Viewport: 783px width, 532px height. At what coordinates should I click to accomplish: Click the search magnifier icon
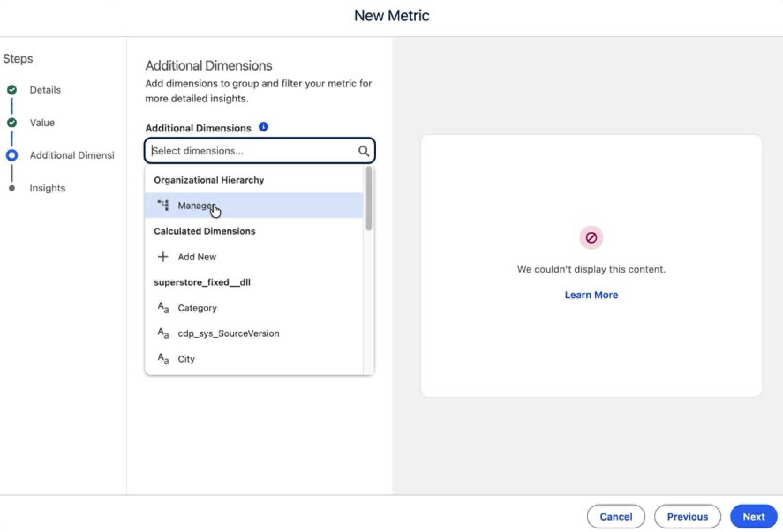point(363,151)
